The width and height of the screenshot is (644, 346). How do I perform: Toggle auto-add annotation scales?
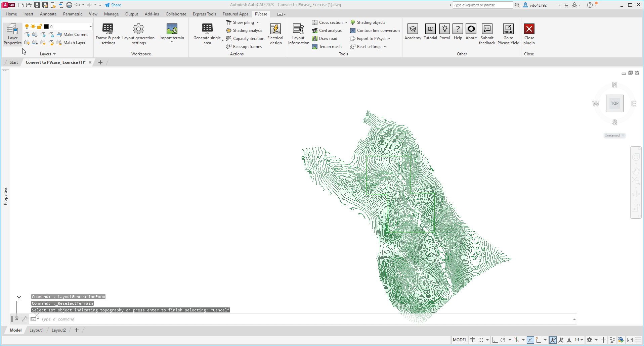(561, 340)
